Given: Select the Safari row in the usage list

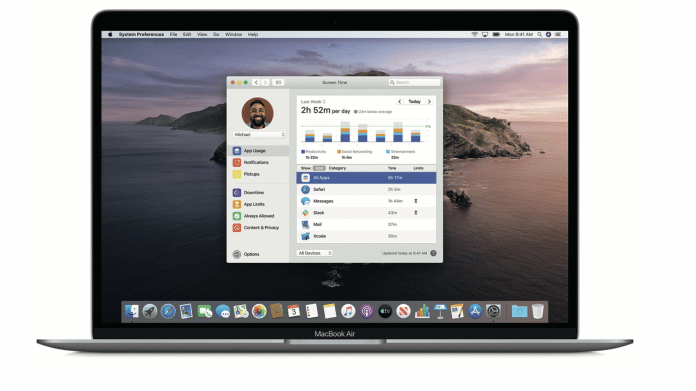Looking at the screenshot, I should (366, 190).
